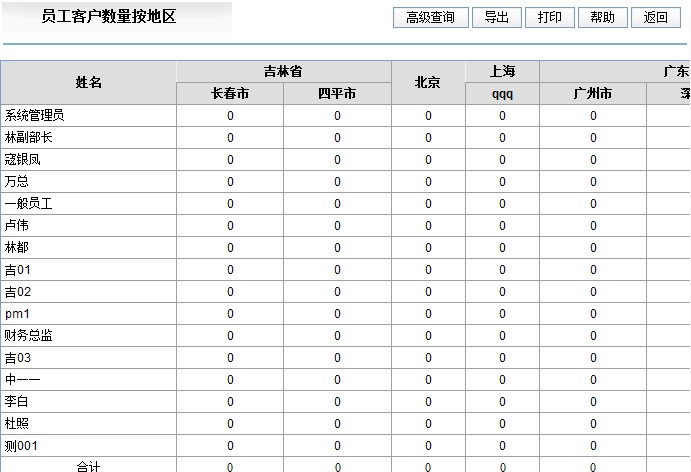This screenshot has height=472, width=691.
Task: Select the pm1 row name
Action: tap(17, 314)
